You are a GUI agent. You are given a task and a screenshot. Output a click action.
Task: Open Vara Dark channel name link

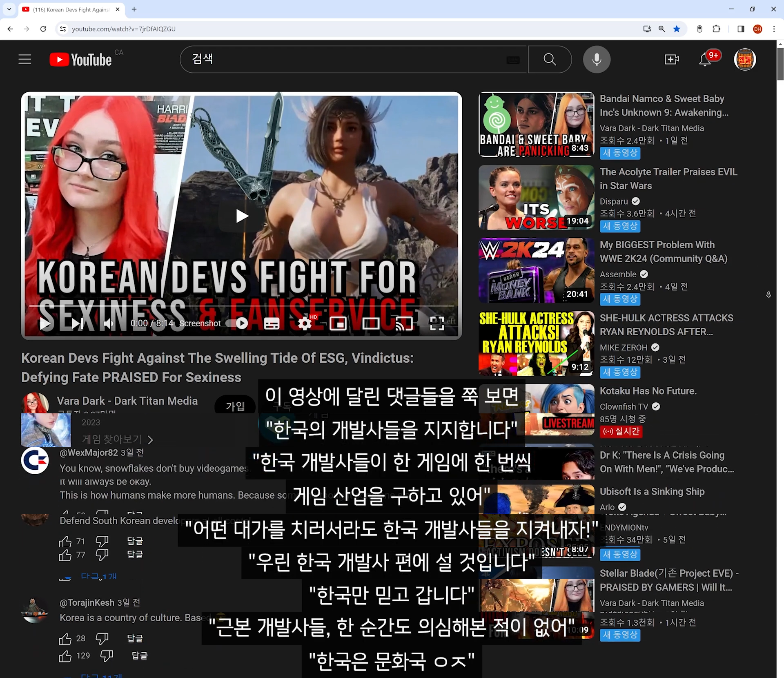click(x=127, y=401)
